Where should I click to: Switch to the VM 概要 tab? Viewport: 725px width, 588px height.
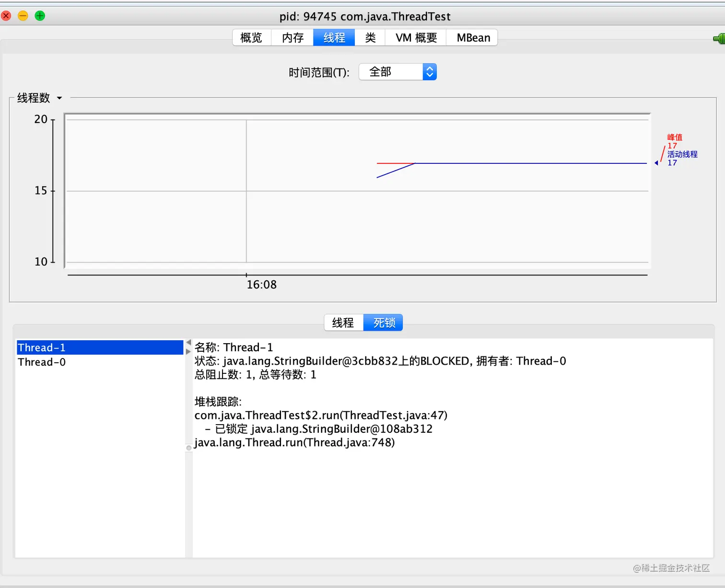[x=416, y=38]
